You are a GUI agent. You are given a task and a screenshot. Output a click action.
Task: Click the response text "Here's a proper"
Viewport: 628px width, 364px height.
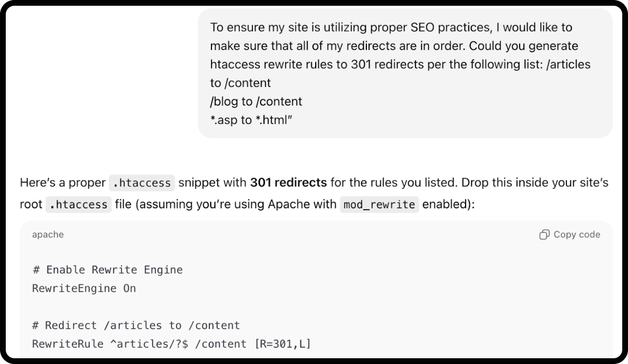62,183
